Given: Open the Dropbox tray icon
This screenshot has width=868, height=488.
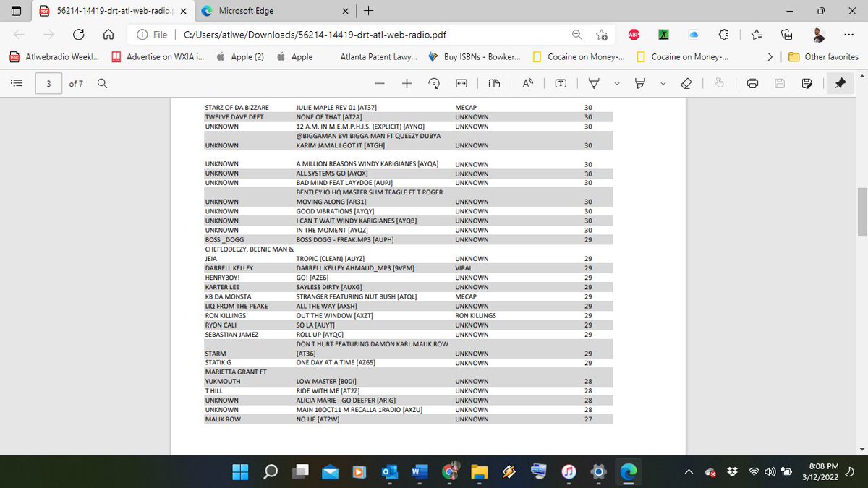Looking at the screenshot, I should click(x=733, y=471).
